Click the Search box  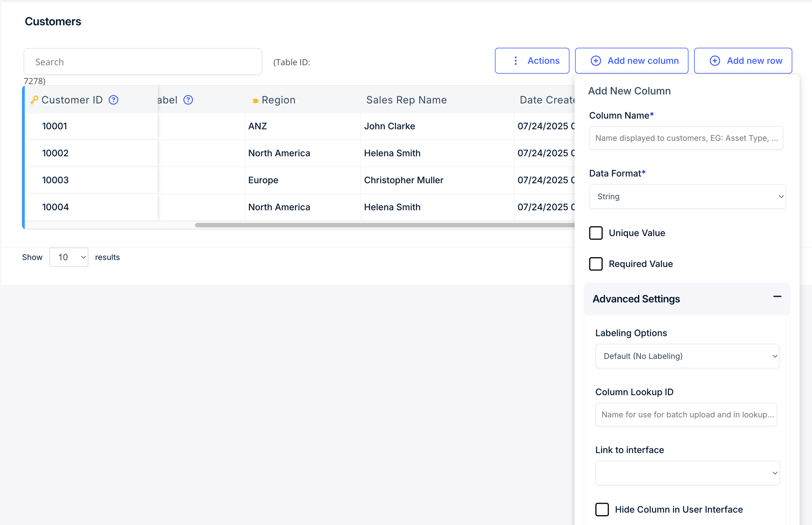(143, 62)
